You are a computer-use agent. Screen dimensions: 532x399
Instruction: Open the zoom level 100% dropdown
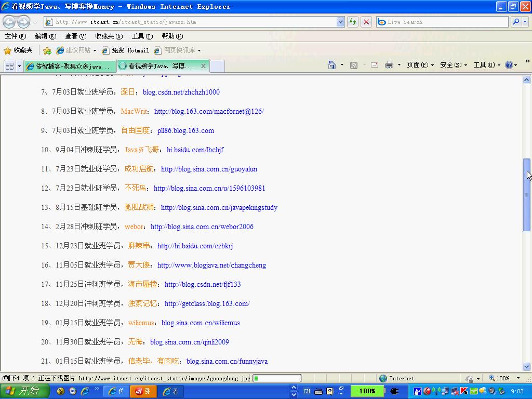coord(518,378)
